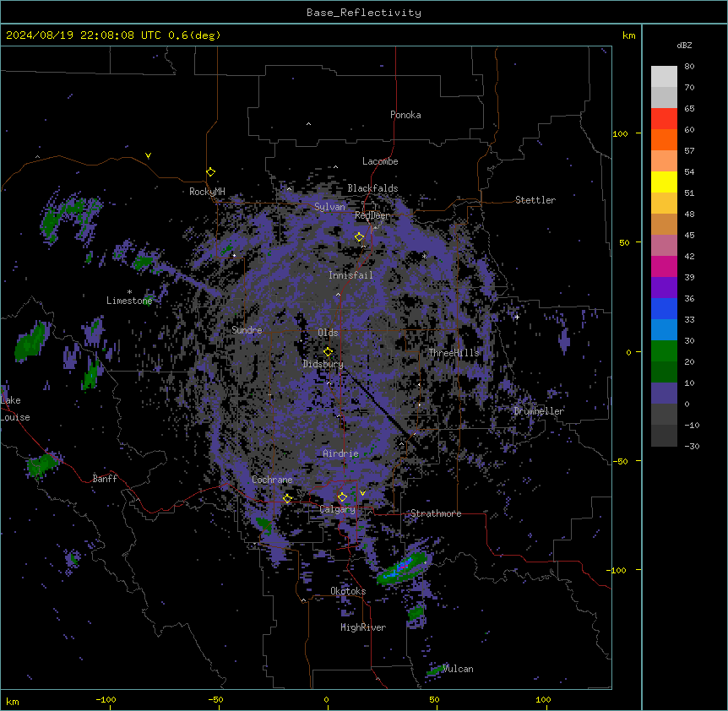Click the 45 dBZ legend value
Screen dimensions: 728x711
(x=689, y=235)
